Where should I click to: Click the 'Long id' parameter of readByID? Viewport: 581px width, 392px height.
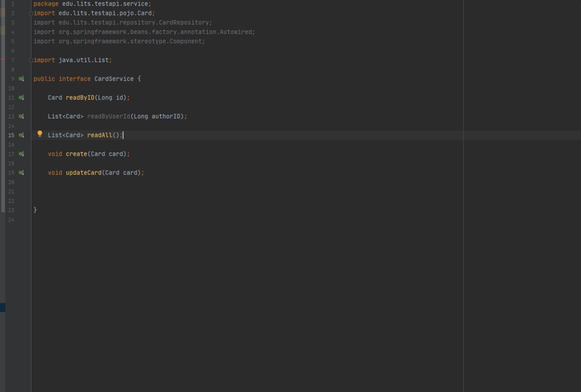[x=110, y=98]
